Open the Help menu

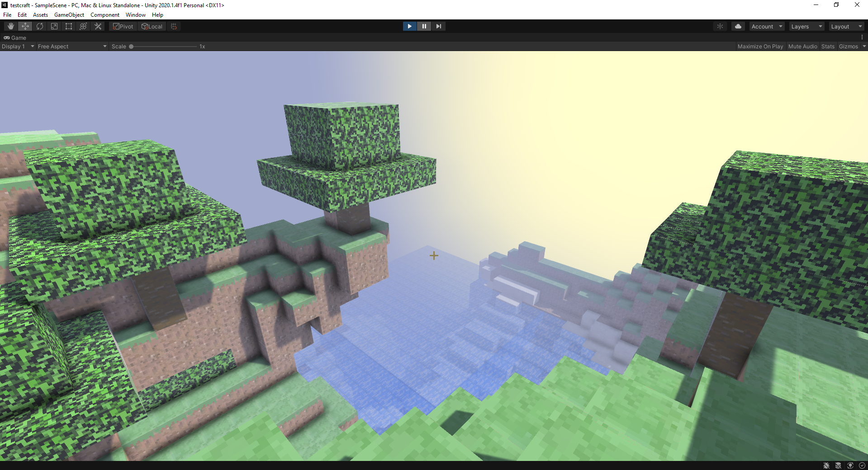[157, 14]
